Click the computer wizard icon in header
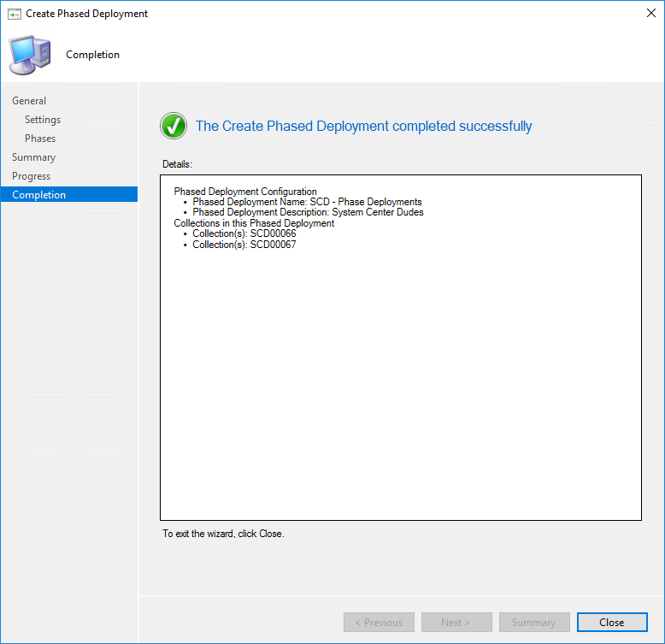 30,55
